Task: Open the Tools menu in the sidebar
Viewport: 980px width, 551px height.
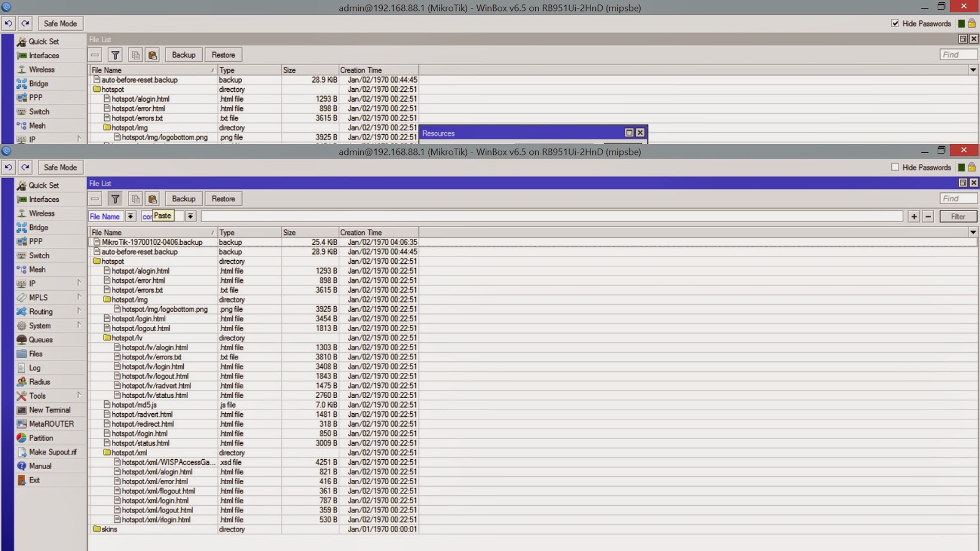Action: click(x=37, y=395)
